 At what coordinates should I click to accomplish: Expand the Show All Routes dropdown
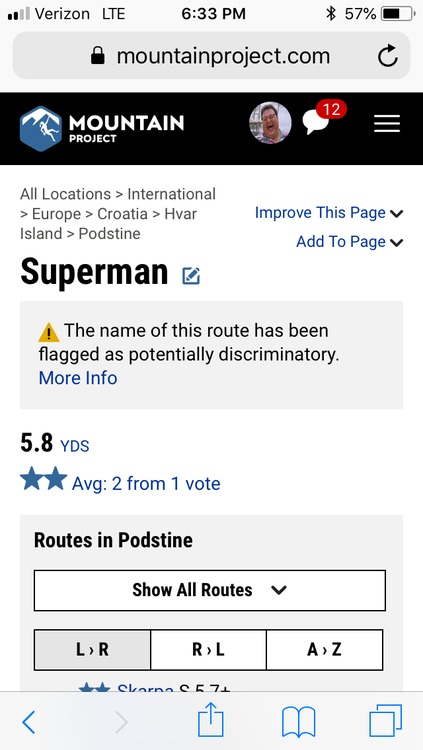[x=210, y=590]
